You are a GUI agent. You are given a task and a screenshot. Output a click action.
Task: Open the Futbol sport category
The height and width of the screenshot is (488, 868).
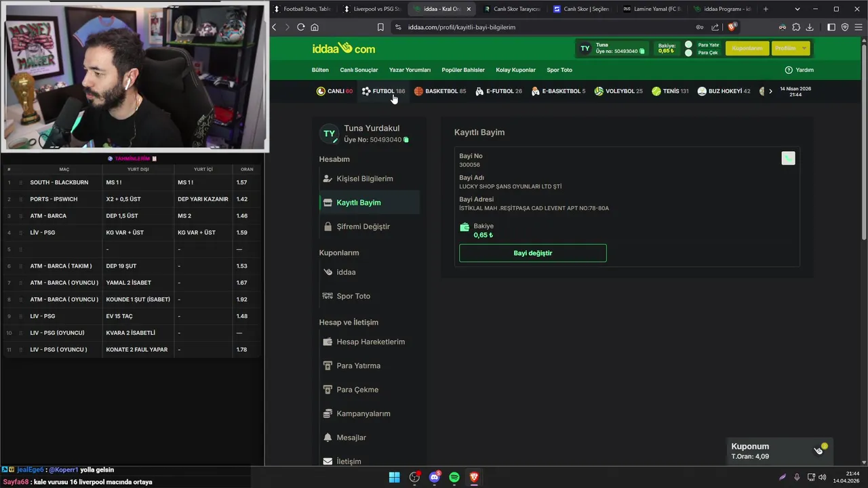[383, 91]
